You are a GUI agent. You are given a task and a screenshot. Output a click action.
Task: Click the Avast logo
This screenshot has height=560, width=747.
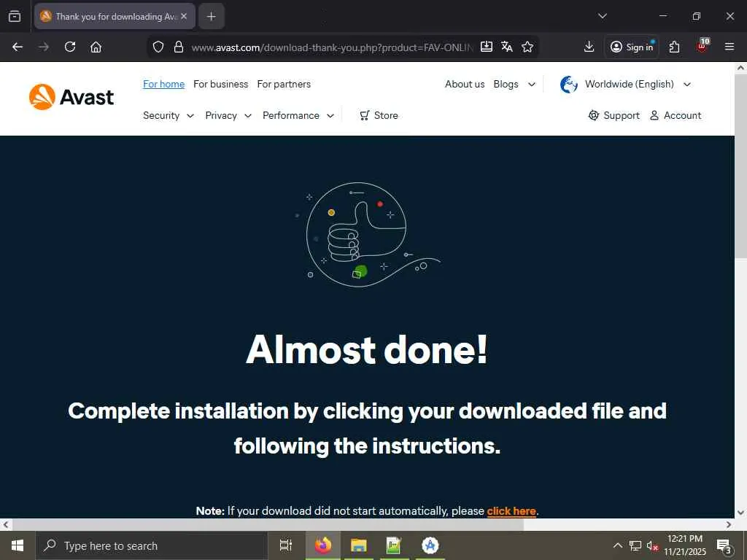point(71,97)
